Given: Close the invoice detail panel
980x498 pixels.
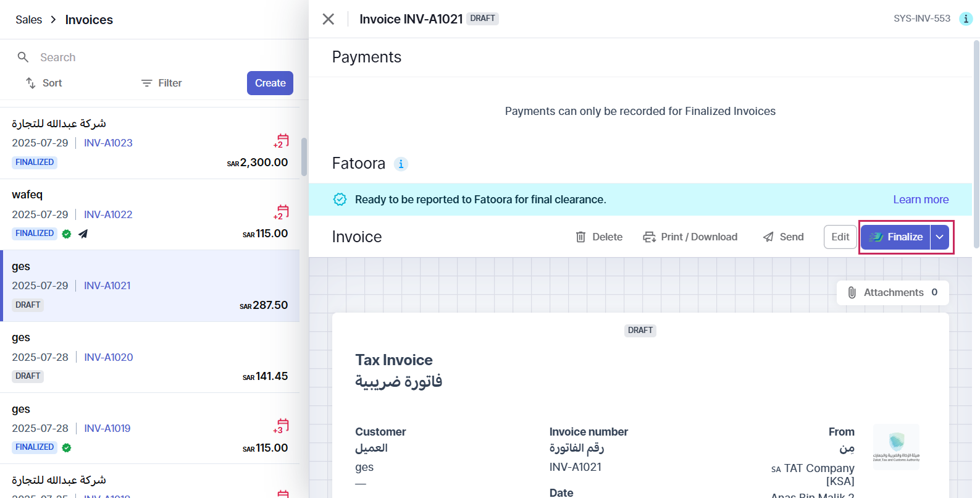Looking at the screenshot, I should point(329,19).
